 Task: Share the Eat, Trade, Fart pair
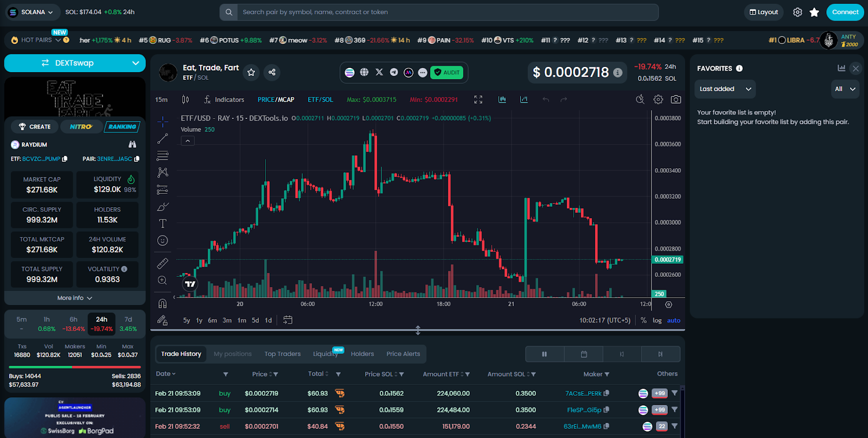pyautogui.click(x=272, y=72)
